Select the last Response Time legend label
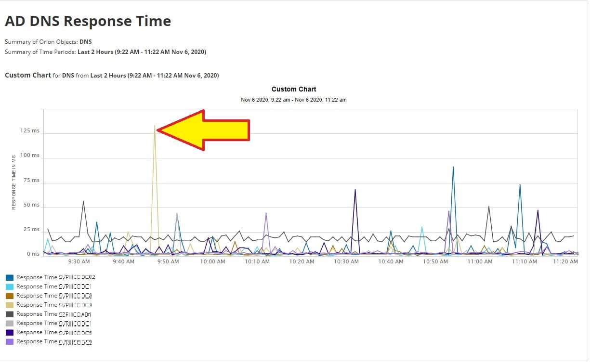 (54, 342)
